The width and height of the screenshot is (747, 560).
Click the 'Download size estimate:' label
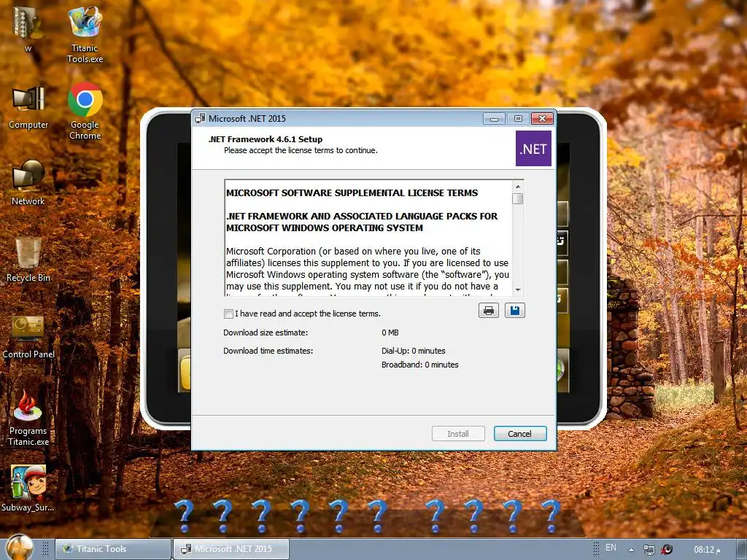266,332
